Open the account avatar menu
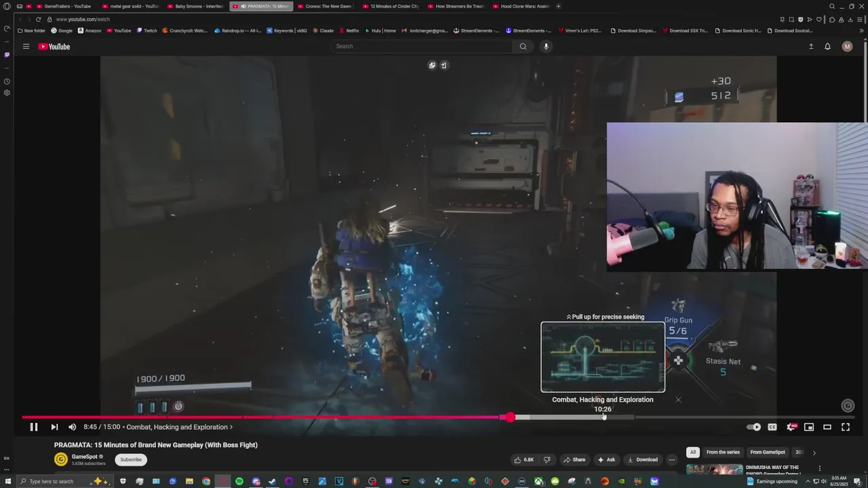Viewport: 868px width, 488px height. click(x=847, y=47)
